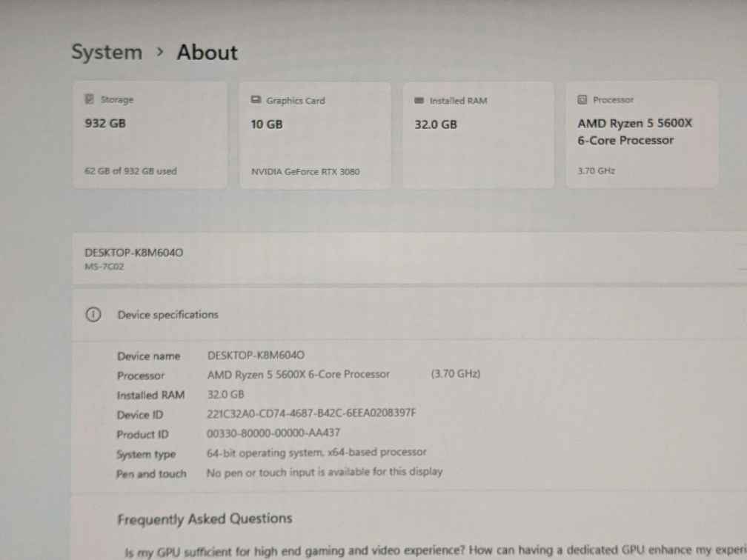Click the Processor chip icon
The image size is (747, 560).
[582, 100]
